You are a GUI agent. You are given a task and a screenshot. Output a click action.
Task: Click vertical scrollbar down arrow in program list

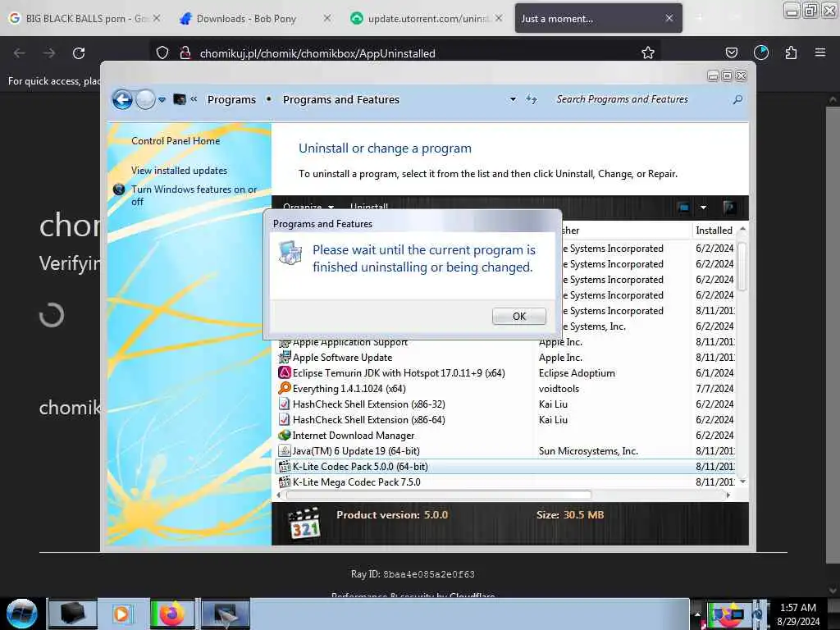(742, 482)
